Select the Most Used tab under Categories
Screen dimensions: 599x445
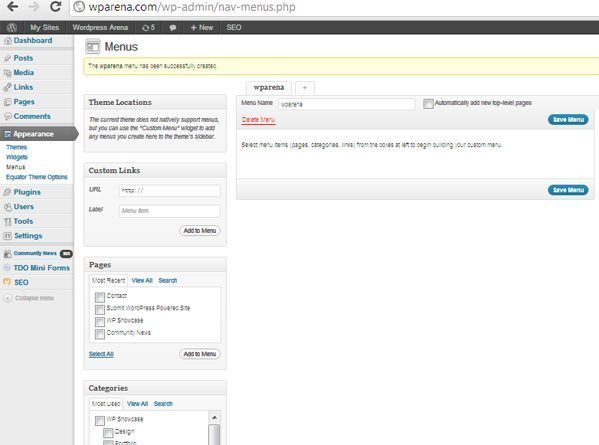tap(106, 404)
